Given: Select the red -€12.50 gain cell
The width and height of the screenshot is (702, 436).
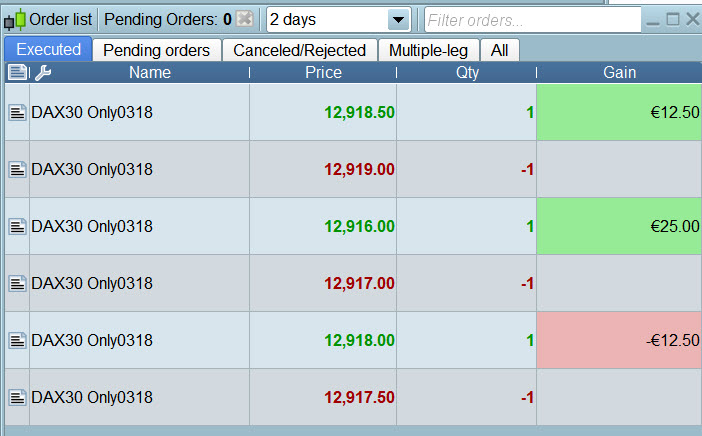Looking at the screenshot, I should 619,341.
